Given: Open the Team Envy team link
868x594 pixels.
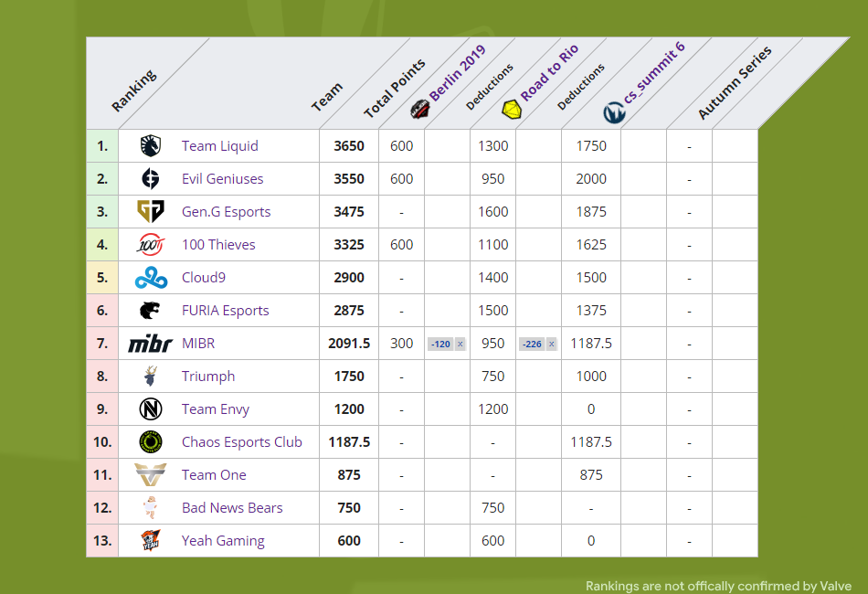Looking at the screenshot, I should tap(216, 409).
